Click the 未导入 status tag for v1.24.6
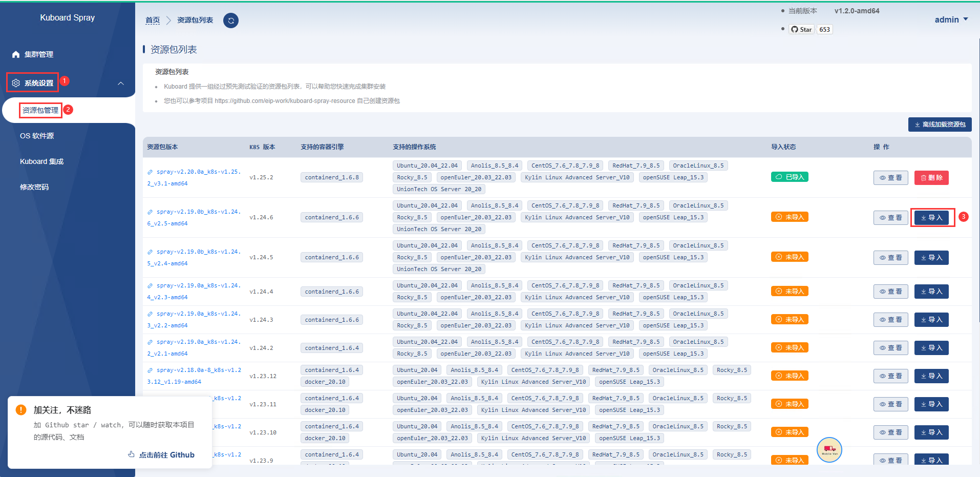980x477 pixels. click(x=790, y=217)
